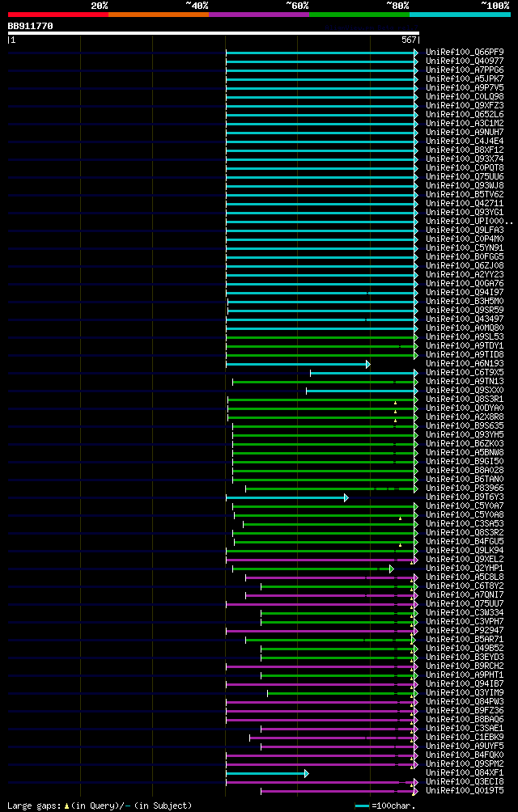
Task: Open UniRef100_P92947 label
Action: pos(465,630)
